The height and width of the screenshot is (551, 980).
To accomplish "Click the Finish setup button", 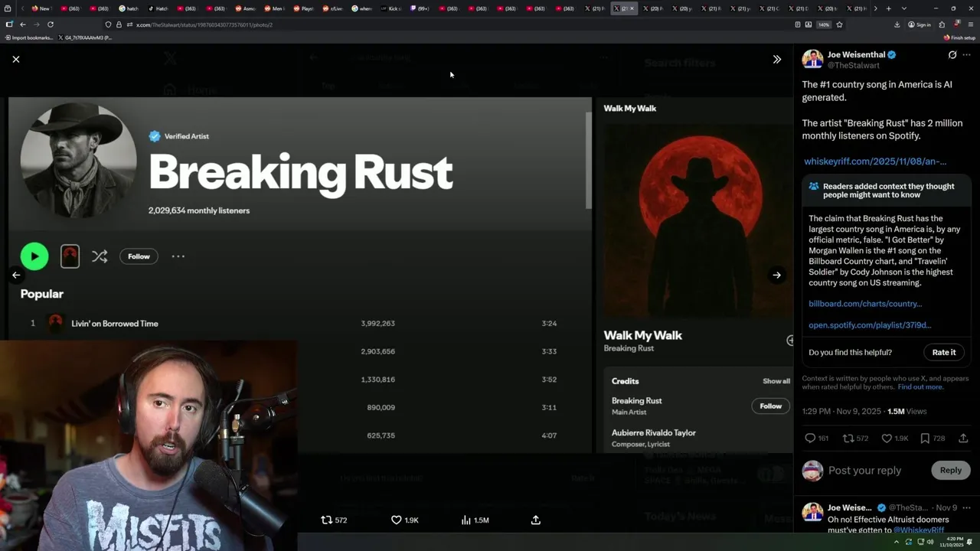I will (x=959, y=37).
